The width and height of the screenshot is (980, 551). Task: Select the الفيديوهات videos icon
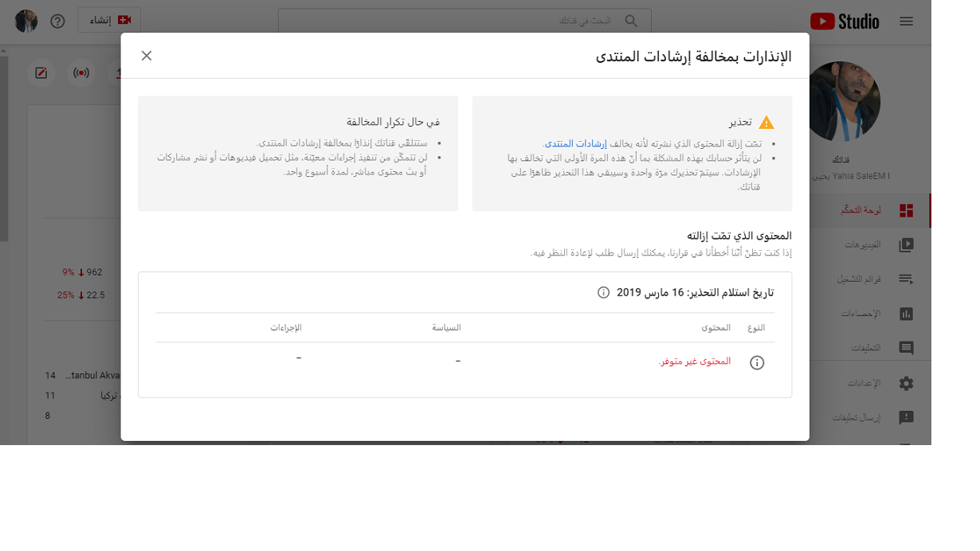[906, 244]
